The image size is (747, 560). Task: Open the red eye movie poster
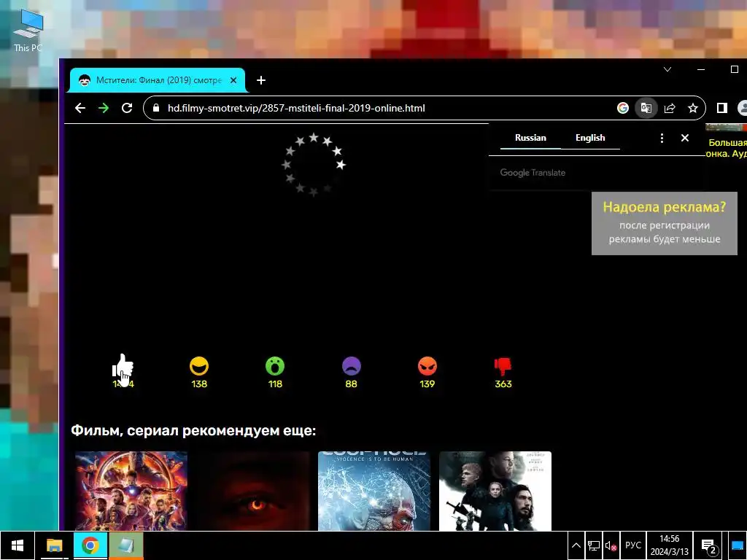(252, 491)
